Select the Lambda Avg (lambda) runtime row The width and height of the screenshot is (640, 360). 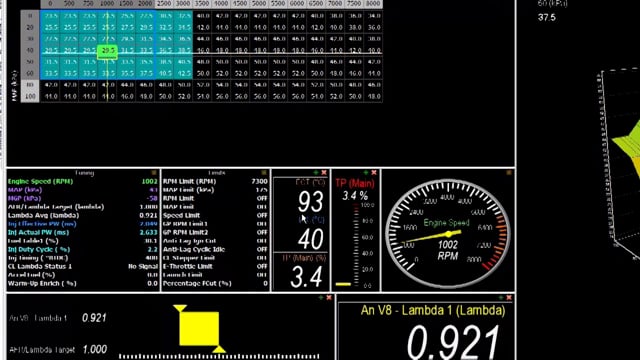pyautogui.click(x=82, y=216)
